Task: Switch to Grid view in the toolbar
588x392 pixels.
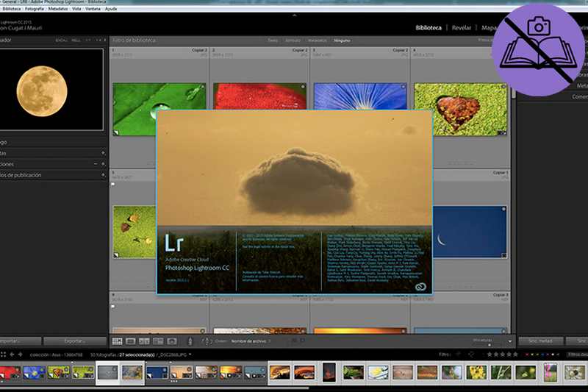Action: coord(117,341)
